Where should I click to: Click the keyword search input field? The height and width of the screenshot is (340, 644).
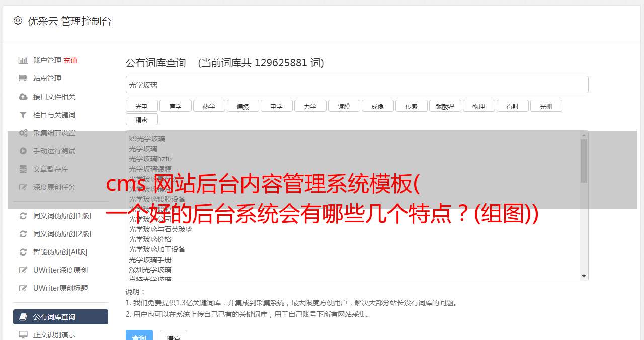357,84
